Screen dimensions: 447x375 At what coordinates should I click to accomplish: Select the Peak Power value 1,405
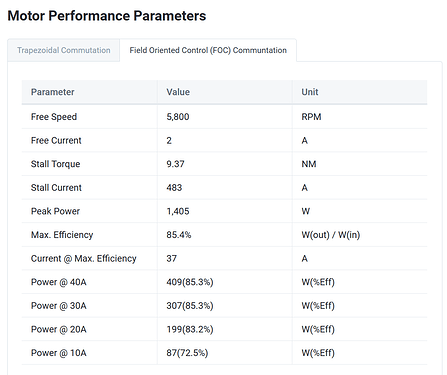tap(178, 211)
